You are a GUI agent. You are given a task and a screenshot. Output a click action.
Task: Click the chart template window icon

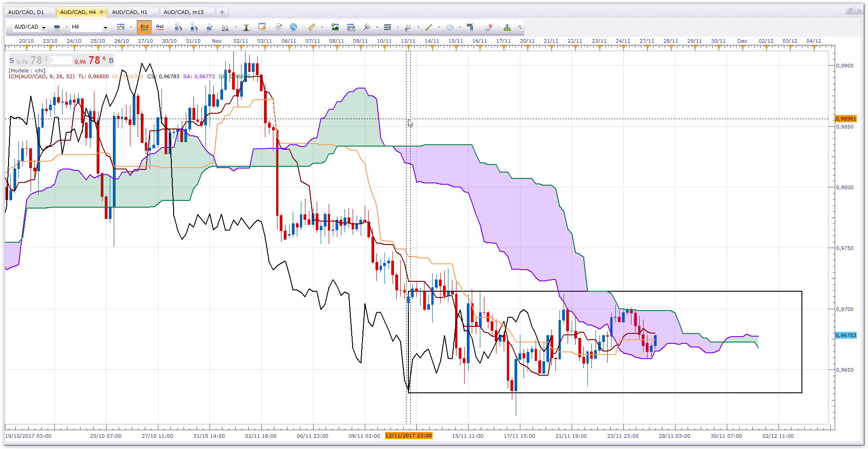click(351, 27)
